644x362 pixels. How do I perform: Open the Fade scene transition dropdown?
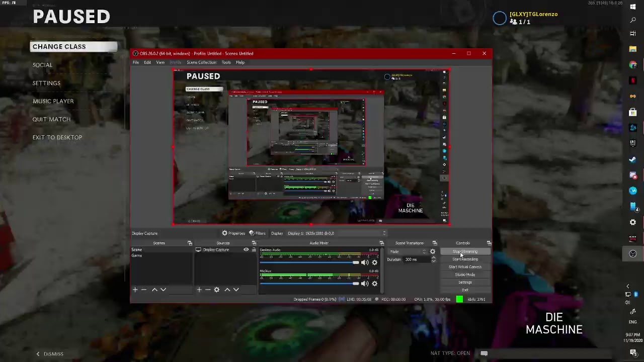click(408, 251)
